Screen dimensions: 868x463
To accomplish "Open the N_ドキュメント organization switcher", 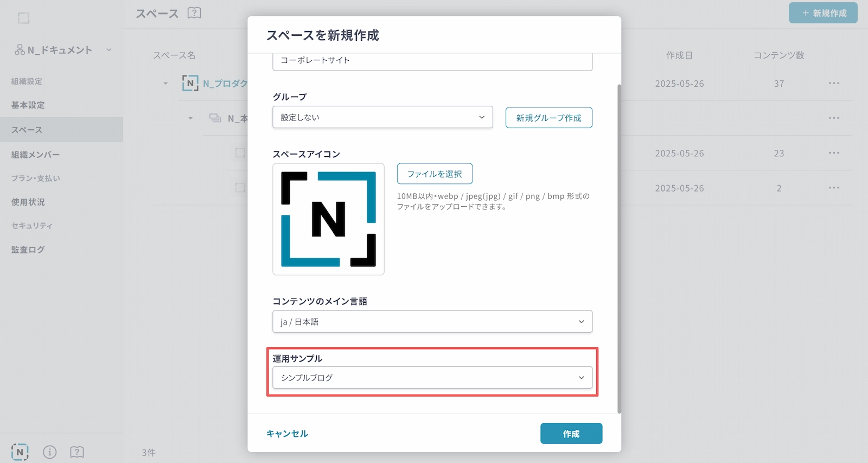I will [63, 50].
